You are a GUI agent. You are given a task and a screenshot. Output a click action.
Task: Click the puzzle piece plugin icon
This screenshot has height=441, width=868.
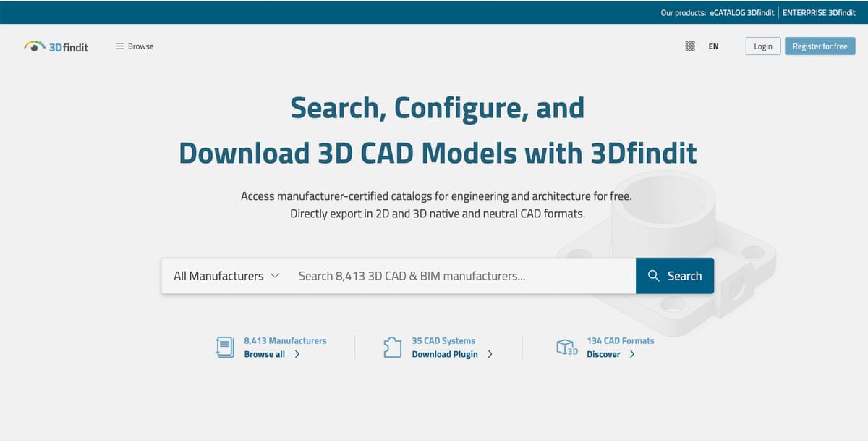[x=392, y=347]
